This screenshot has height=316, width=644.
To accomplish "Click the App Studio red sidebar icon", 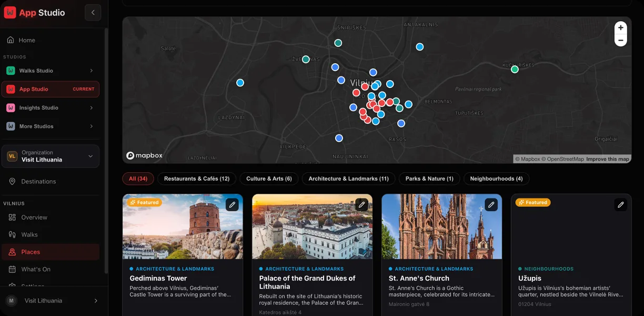I will point(11,89).
